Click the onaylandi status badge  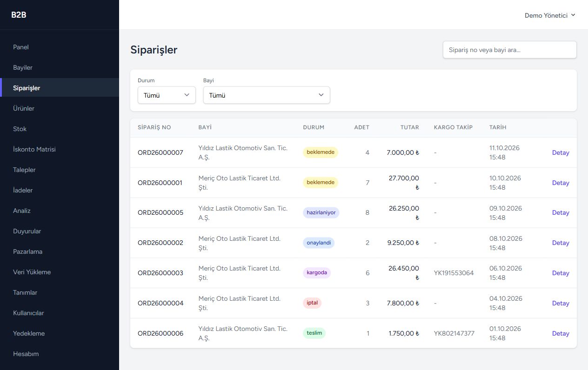click(319, 243)
